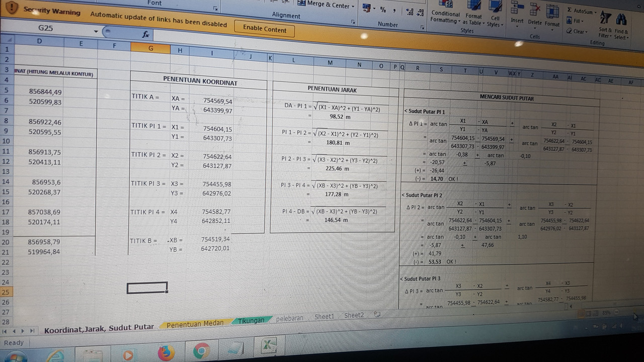Open Find & Select menu
This screenshot has height=362, width=644.
pyautogui.click(x=621, y=26)
